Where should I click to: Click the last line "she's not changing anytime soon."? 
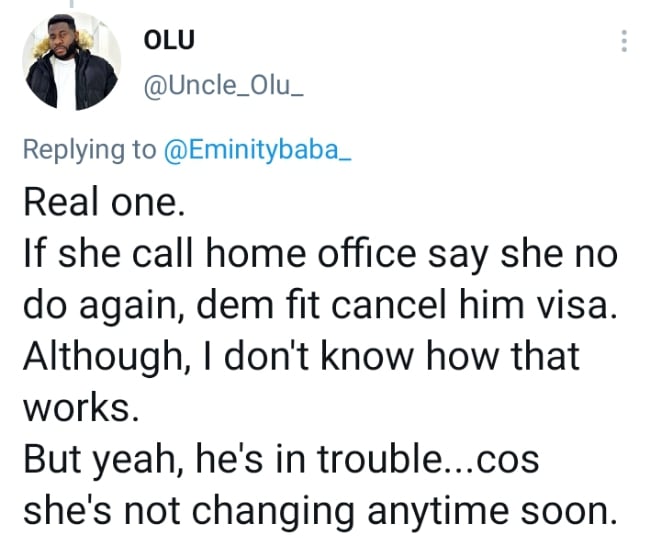[x=316, y=513]
